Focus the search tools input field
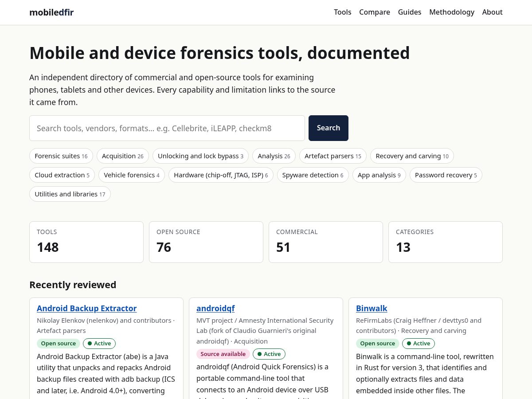This screenshot has width=532, height=399. coord(167,128)
